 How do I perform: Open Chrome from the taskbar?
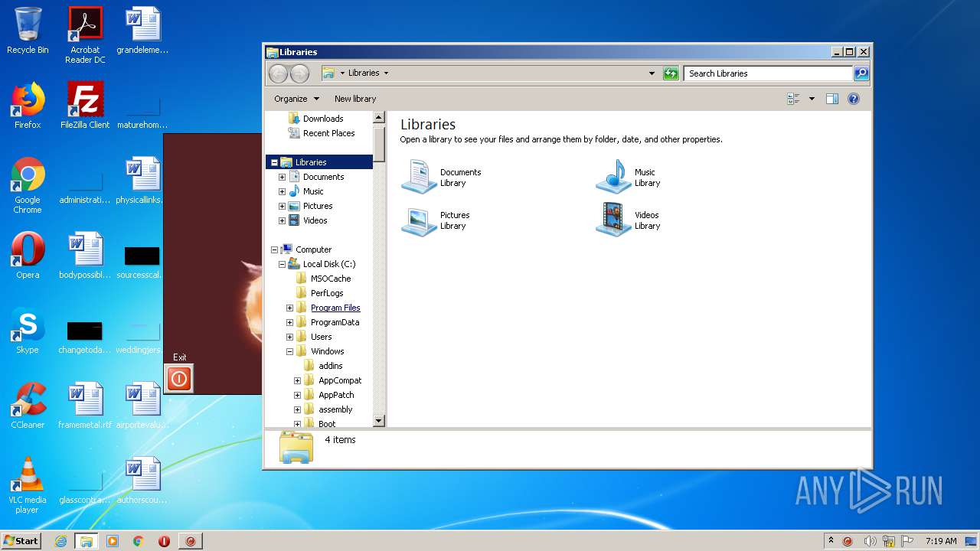pyautogui.click(x=139, y=541)
